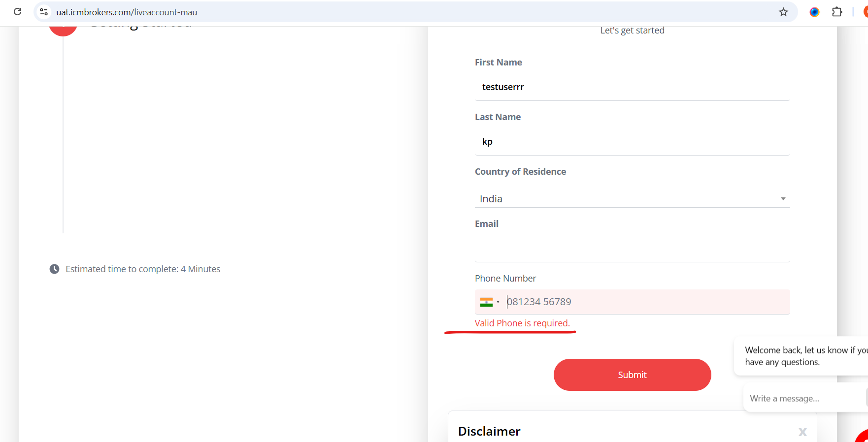This screenshot has height=442, width=868.
Task: Click the 'Valid Phone is required.' error text
Action: tap(522, 323)
